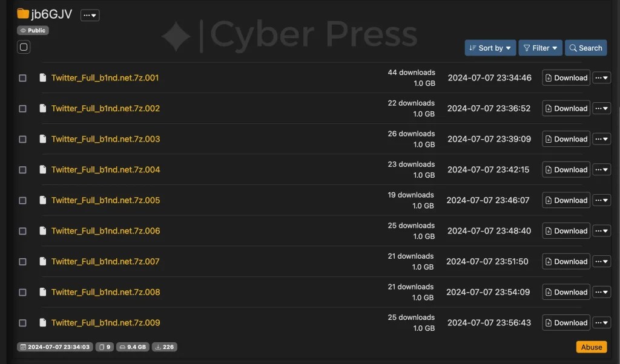Open the ellipsis dropdown beside folder name jb6GJV
620x364 pixels.
click(90, 15)
